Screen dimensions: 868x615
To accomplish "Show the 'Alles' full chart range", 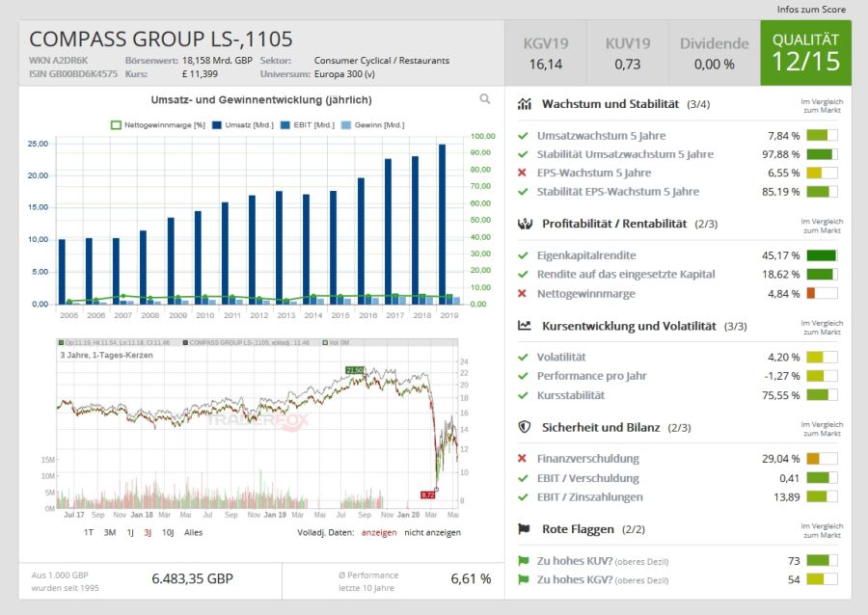I will (193, 533).
